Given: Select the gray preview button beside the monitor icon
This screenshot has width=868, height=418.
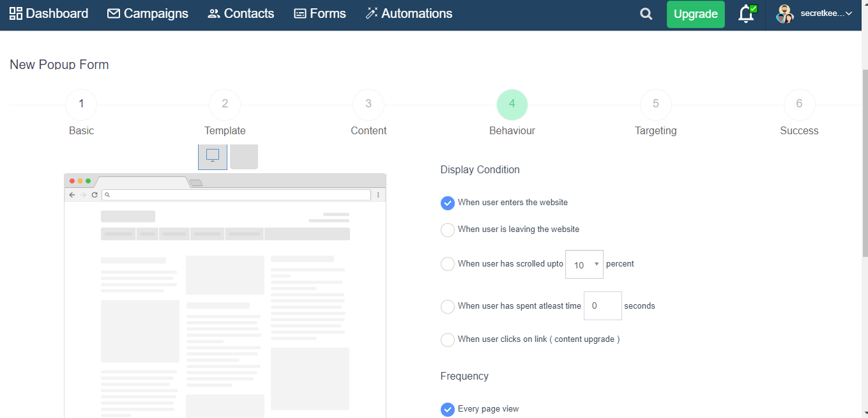Looking at the screenshot, I should (244, 157).
